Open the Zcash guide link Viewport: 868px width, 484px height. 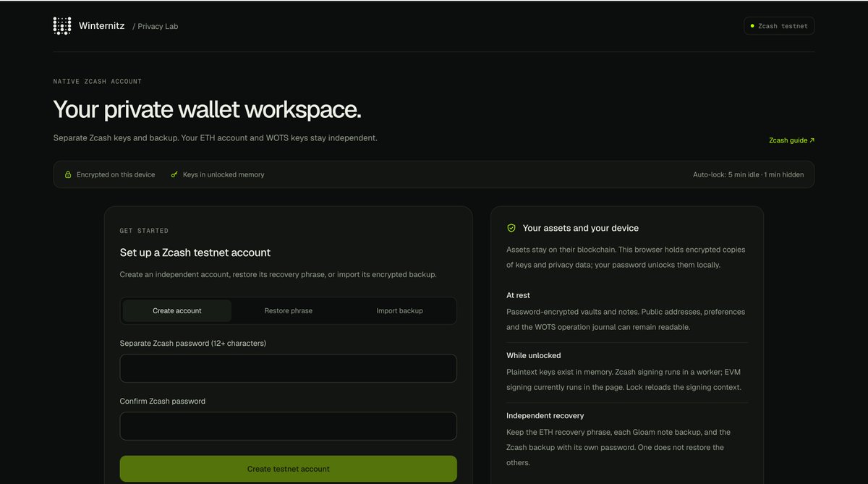[791, 140]
